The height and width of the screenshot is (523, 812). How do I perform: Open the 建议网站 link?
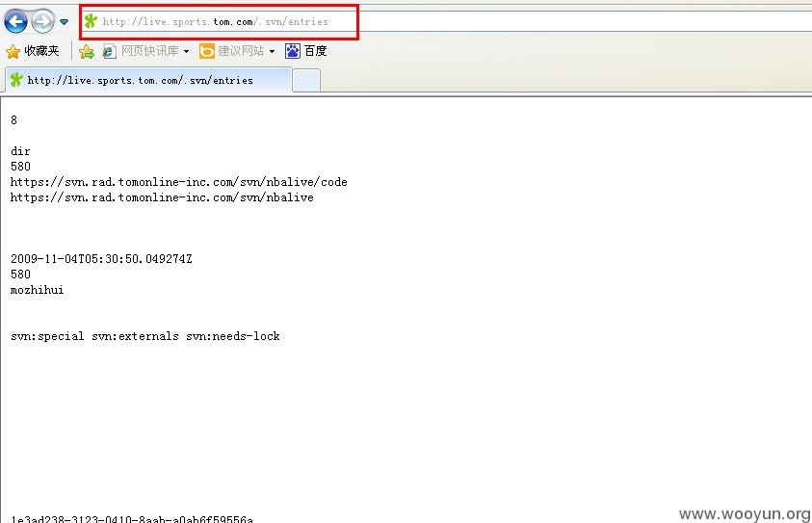point(241,51)
